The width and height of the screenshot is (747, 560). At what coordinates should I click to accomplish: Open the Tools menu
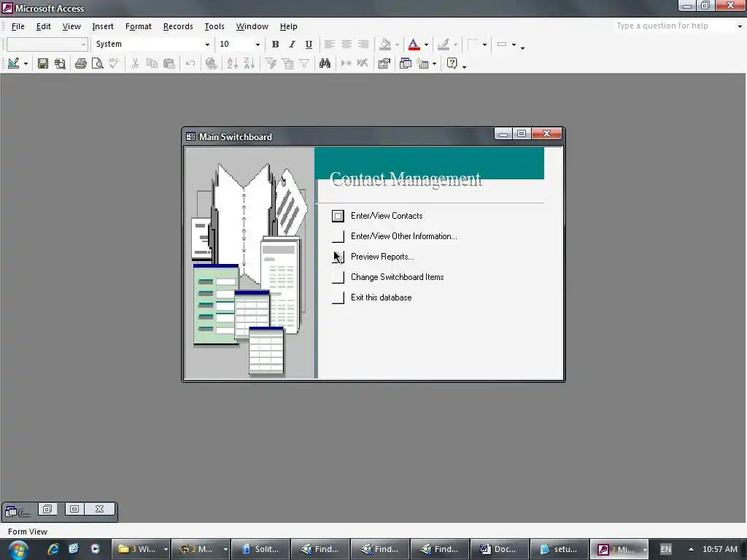[214, 26]
